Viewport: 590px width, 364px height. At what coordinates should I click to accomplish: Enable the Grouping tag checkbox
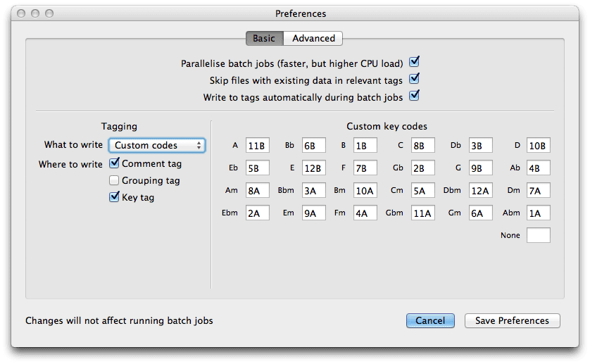pyautogui.click(x=115, y=180)
